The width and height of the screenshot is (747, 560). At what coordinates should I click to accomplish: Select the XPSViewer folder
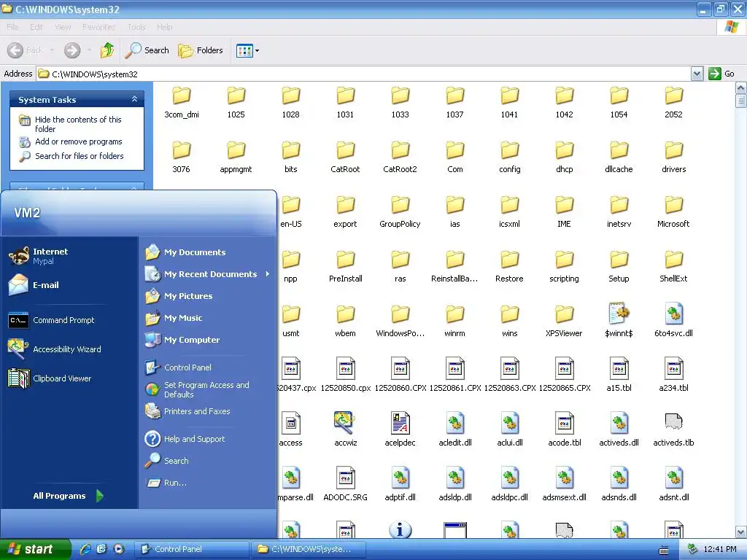[x=564, y=322]
